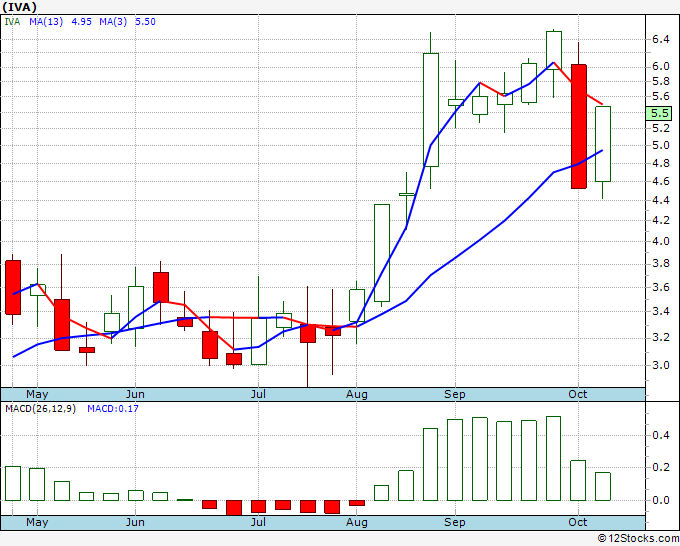The width and height of the screenshot is (680, 546).
Task: Click the (IVA) ticker title
Action: click(20, 7)
